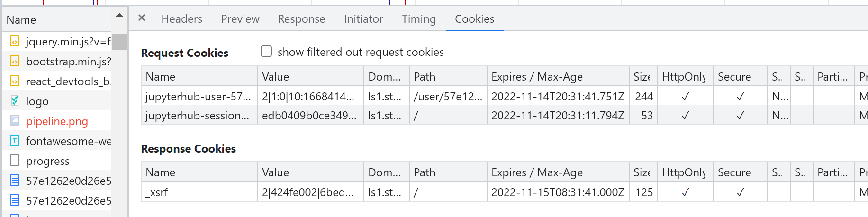Select the jupyterhub-session cookie row

[505, 116]
